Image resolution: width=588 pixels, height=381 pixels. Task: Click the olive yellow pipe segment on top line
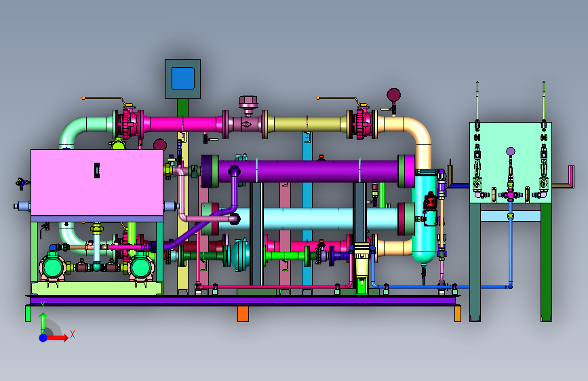point(307,124)
